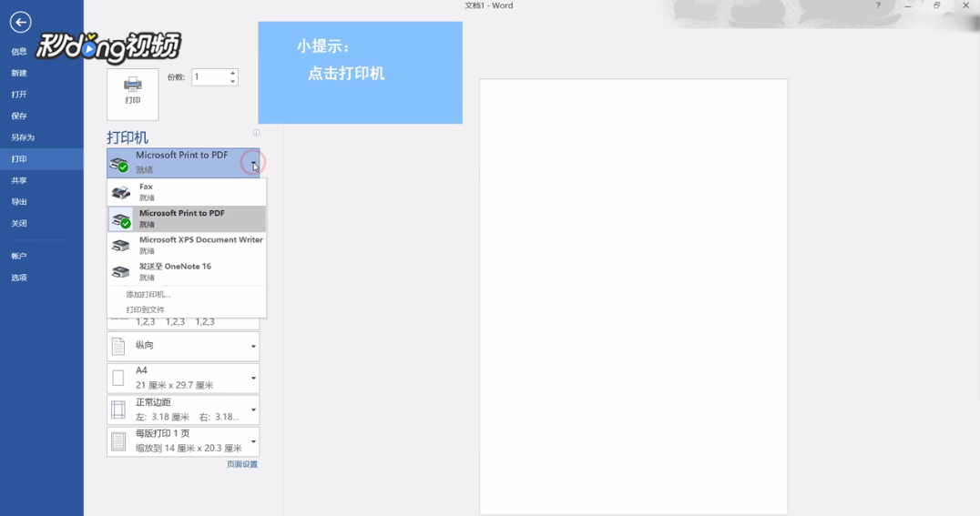Choose Microsoft Print to PDF in list
This screenshot has height=516, width=980.
coord(187,218)
